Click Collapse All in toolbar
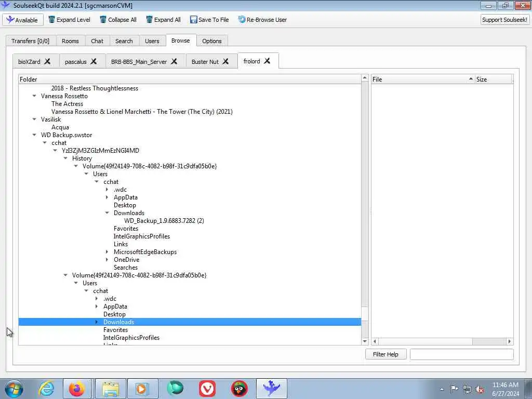 118,20
